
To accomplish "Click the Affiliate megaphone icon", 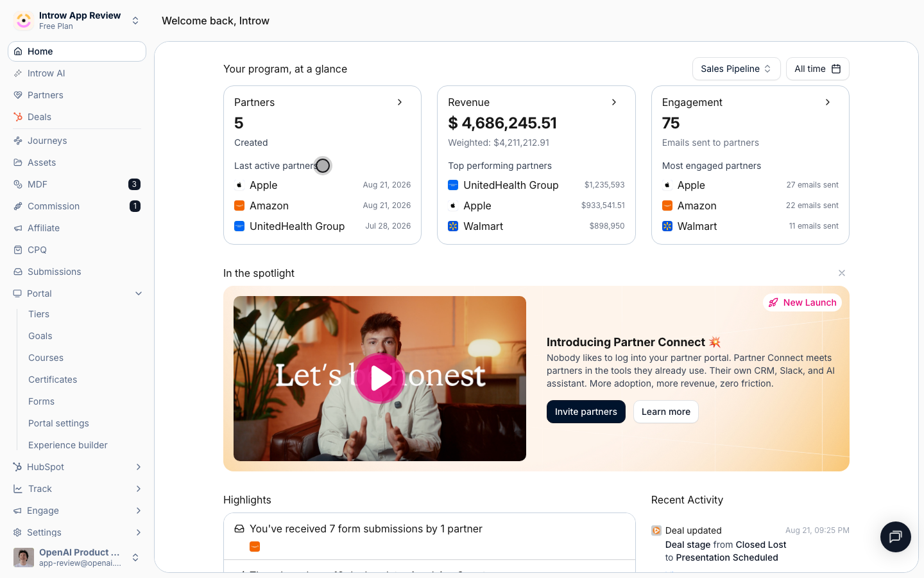I will [x=18, y=228].
